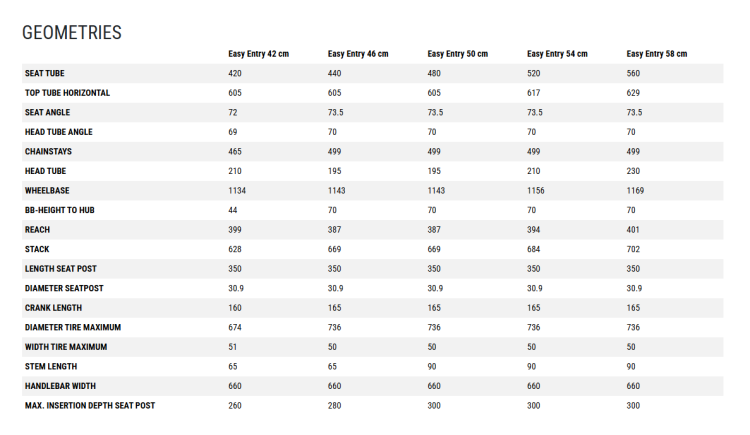Click the BB-HEIGHT TO HUB row label

point(59,210)
